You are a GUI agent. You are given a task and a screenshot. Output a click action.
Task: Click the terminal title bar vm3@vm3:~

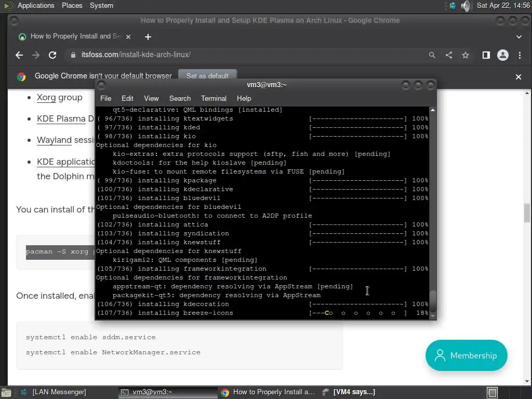pyautogui.click(x=267, y=85)
